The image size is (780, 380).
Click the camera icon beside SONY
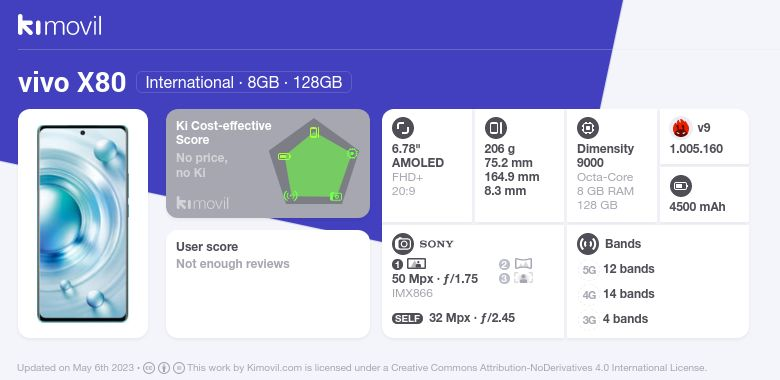point(403,244)
